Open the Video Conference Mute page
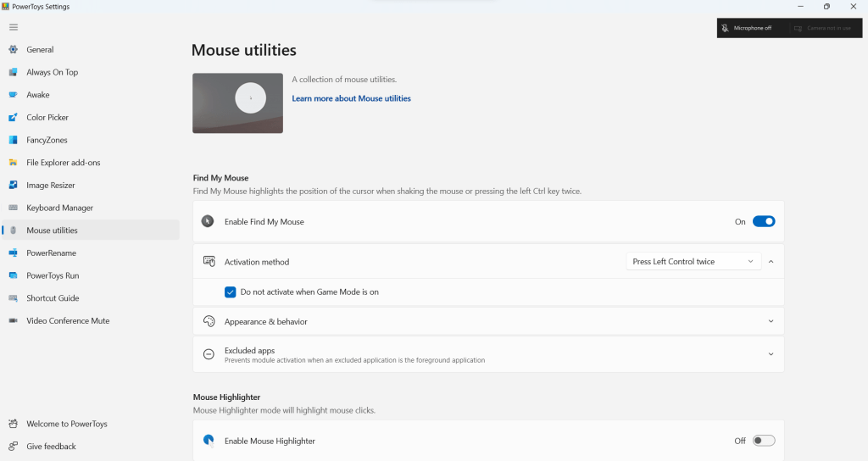 click(x=91, y=320)
